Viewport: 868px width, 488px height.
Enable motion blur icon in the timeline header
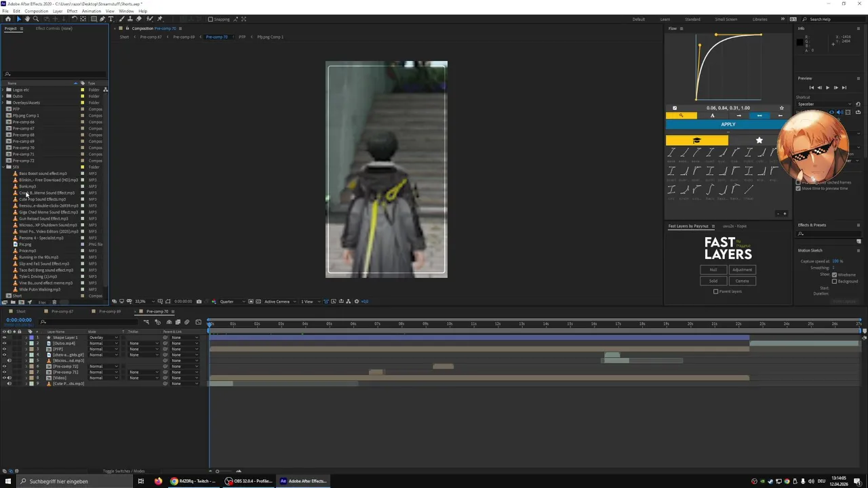point(186,322)
